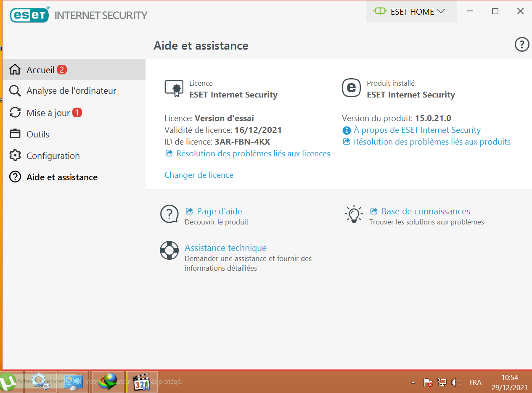Click the Outils briefcase icon
532x393 pixels.
(x=15, y=134)
